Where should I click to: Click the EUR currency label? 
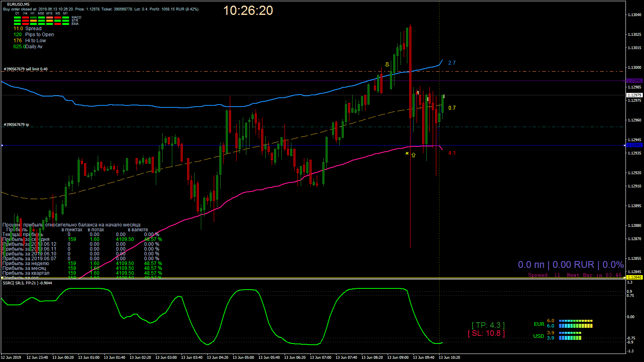[x=539, y=324]
